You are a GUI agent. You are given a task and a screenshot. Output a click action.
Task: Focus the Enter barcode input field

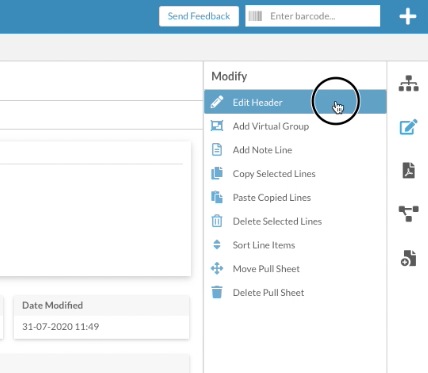pyautogui.click(x=312, y=16)
